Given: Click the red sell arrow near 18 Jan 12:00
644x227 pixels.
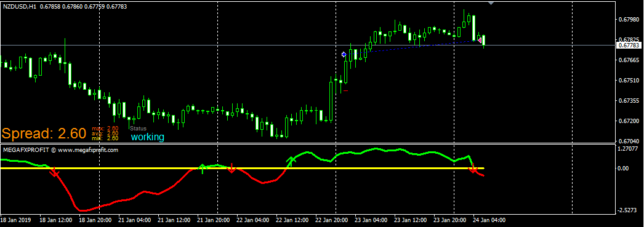Looking at the screenshot, I should (x=55, y=173).
